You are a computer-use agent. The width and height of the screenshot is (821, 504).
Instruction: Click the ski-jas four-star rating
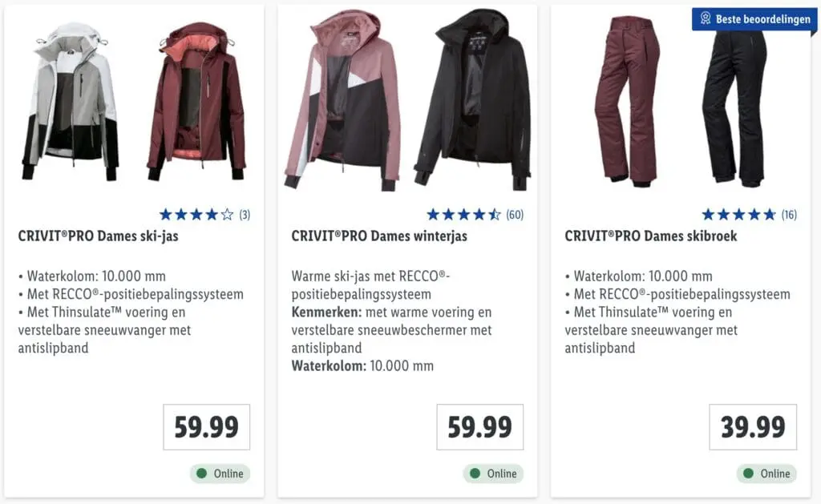(x=196, y=215)
